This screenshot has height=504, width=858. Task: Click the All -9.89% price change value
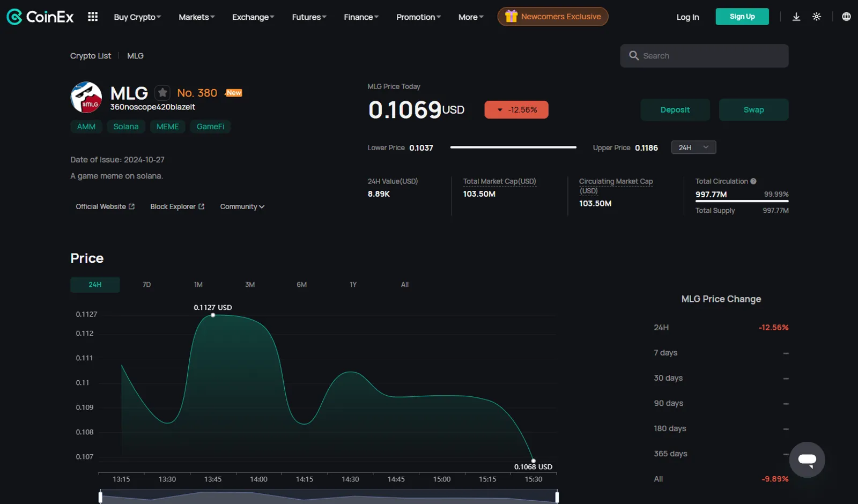775,479
